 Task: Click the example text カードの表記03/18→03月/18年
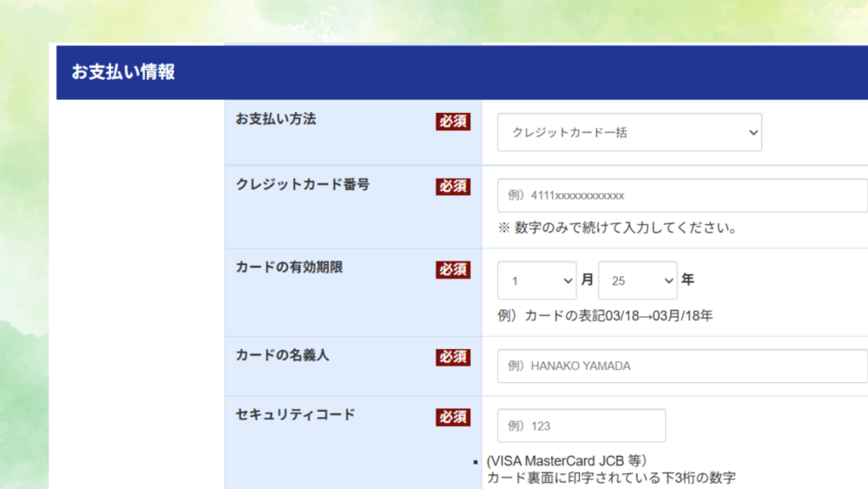click(605, 315)
